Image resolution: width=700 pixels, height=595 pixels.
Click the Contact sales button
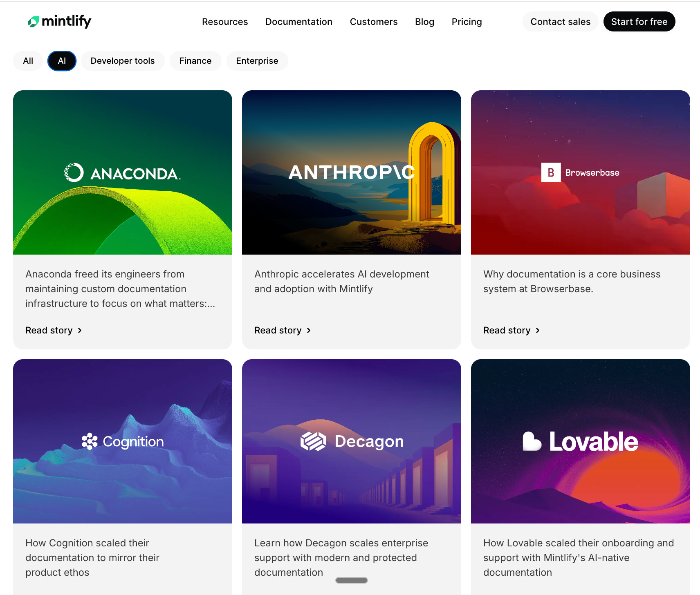pyautogui.click(x=560, y=22)
